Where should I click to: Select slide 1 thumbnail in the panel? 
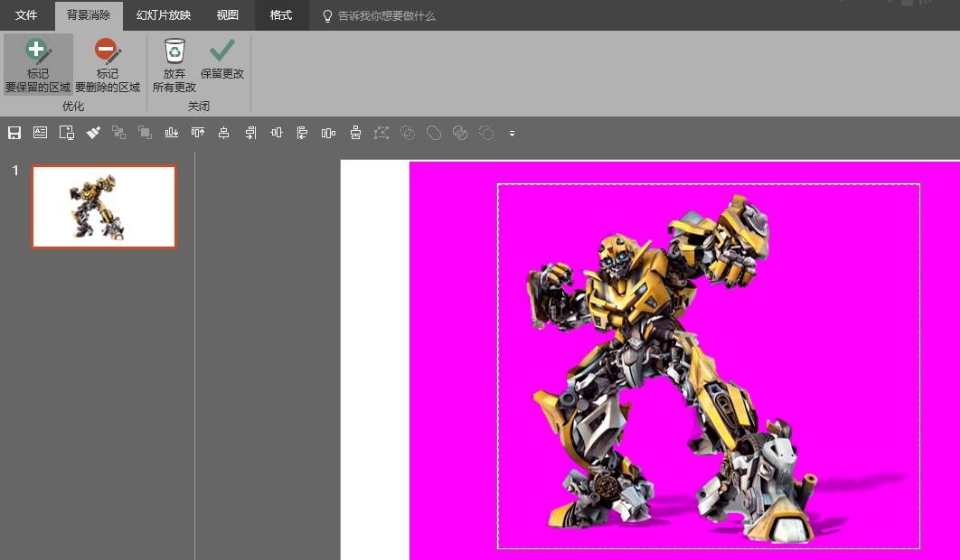coord(104,207)
